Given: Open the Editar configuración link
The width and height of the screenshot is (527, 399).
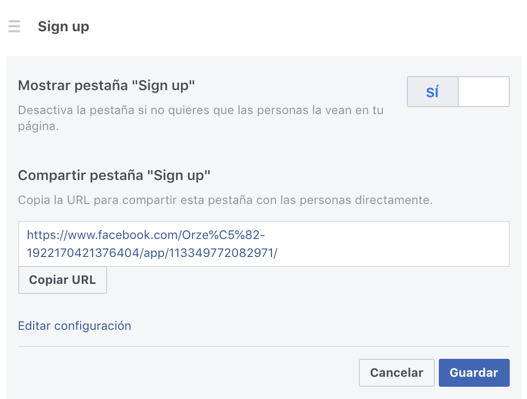Looking at the screenshot, I should 75,326.
